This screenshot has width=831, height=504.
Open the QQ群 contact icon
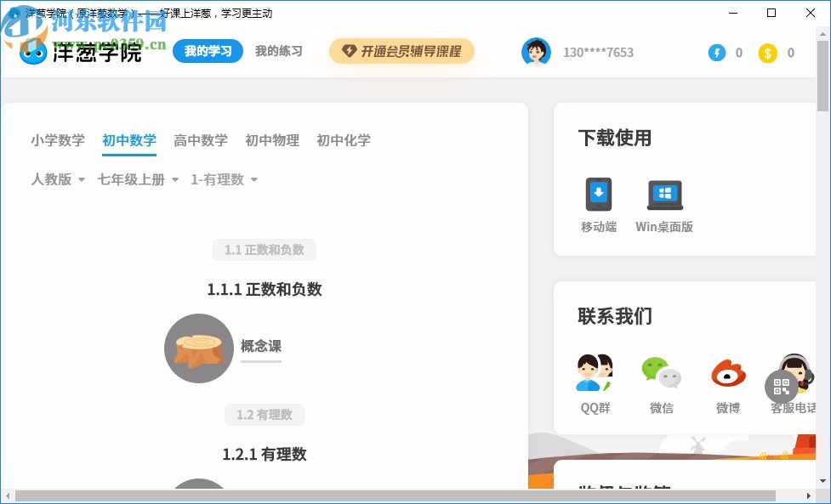tap(594, 371)
